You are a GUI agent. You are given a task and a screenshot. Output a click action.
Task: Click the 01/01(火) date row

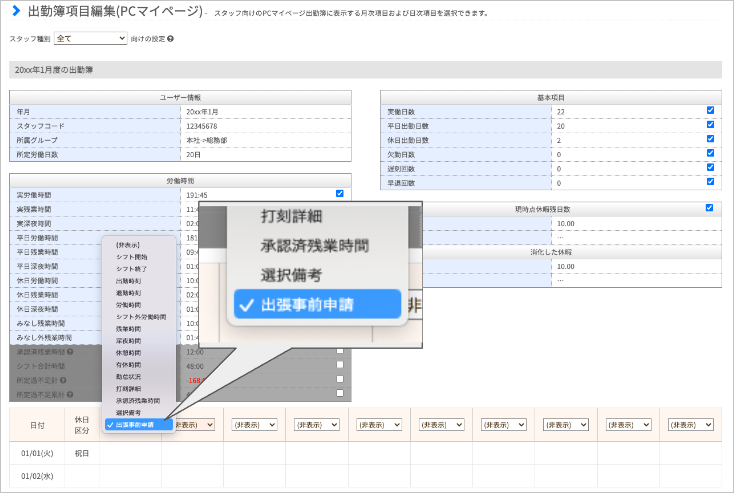365,453
